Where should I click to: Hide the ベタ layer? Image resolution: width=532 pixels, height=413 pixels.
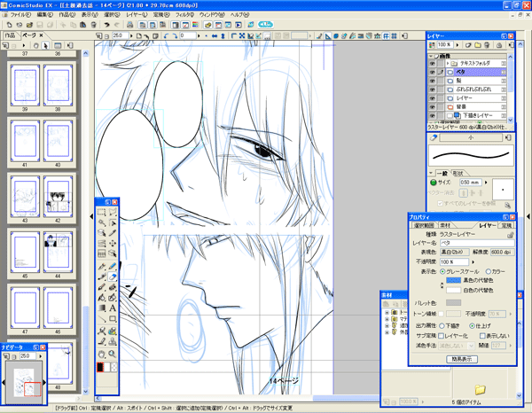pos(433,72)
